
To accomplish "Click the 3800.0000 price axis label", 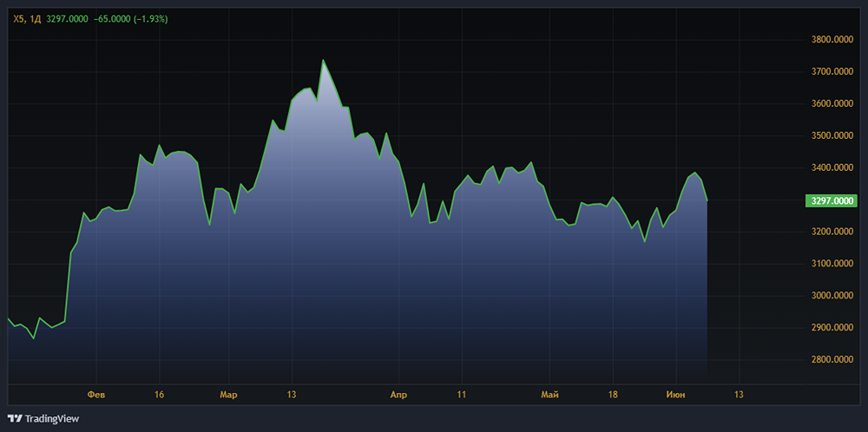I will point(832,40).
